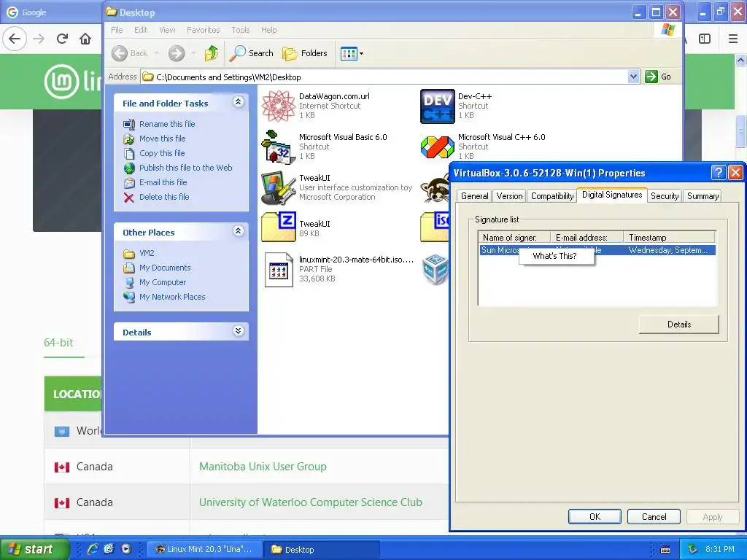Open My Network Places link
Screen dimensions: 747x560
[172, 297]
